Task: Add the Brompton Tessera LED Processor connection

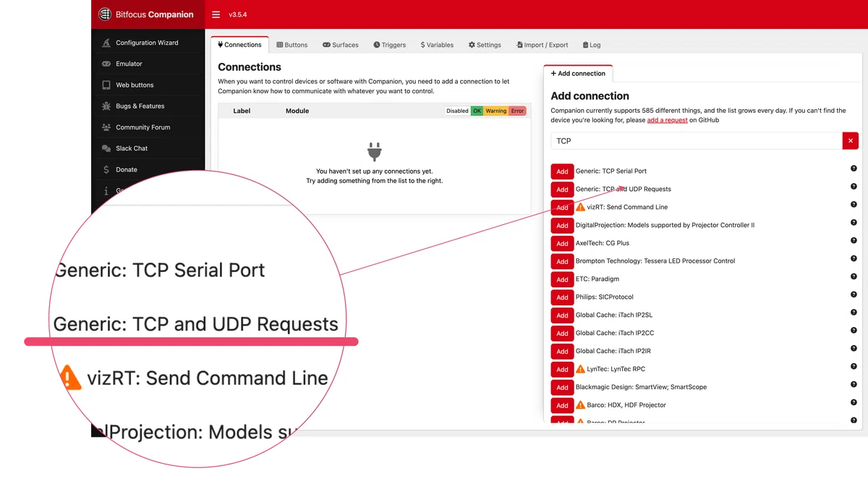Action: [x=562, y=261]
